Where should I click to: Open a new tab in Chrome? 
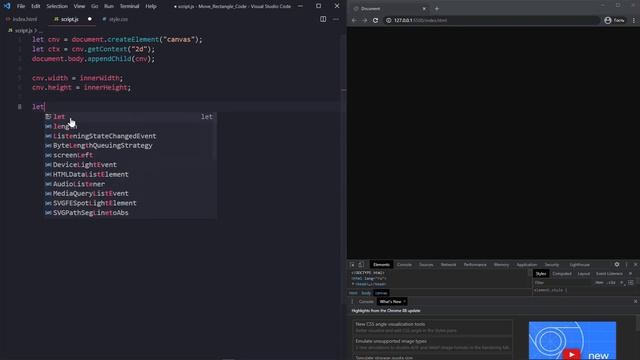(437, 9)
